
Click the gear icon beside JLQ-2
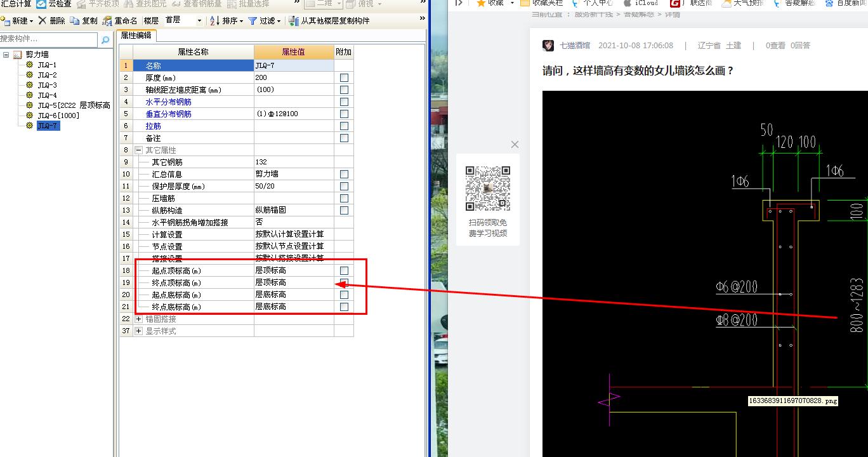(29, 75)
